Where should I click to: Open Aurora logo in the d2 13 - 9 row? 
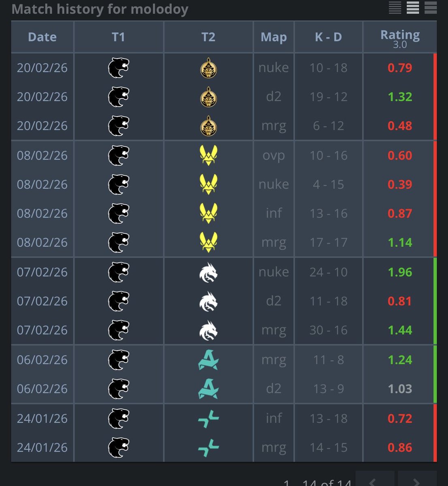coord(209,389)
